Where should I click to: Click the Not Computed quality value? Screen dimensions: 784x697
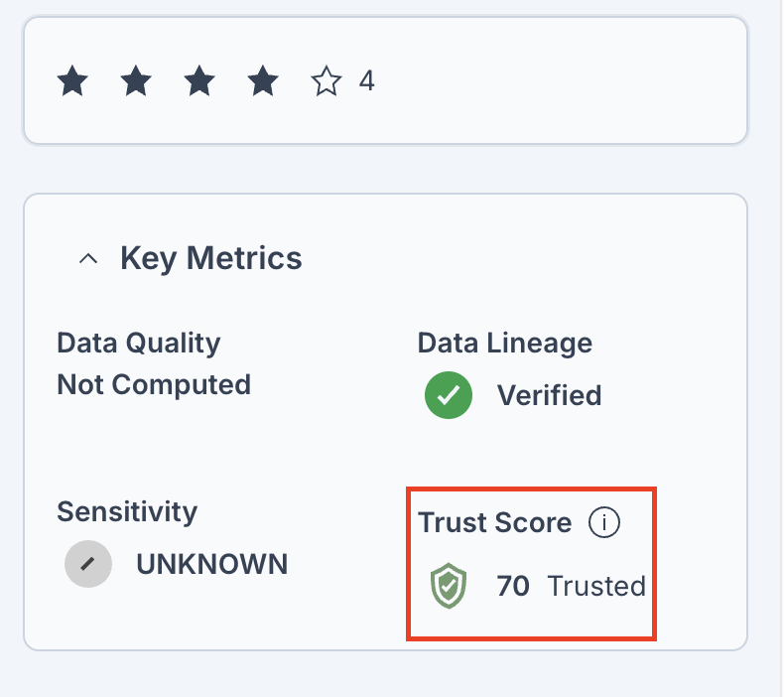154,385
